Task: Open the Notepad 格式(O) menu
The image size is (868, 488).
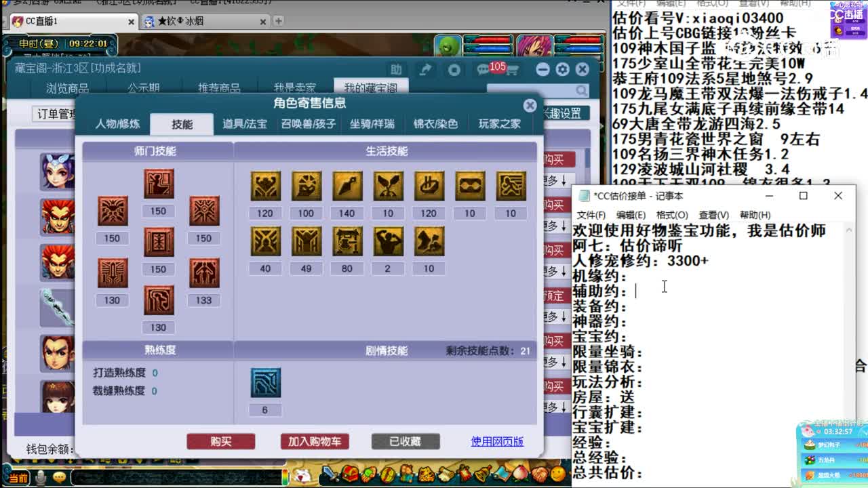Action: 672,215
